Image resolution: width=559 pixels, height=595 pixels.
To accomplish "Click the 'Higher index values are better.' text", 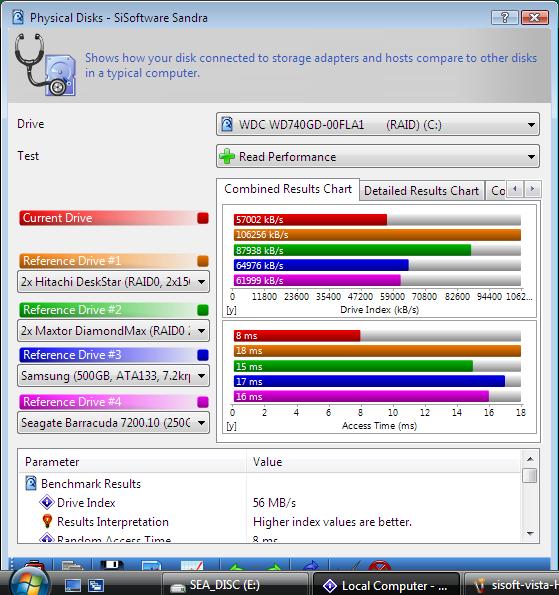I will [x=332, y=522].
